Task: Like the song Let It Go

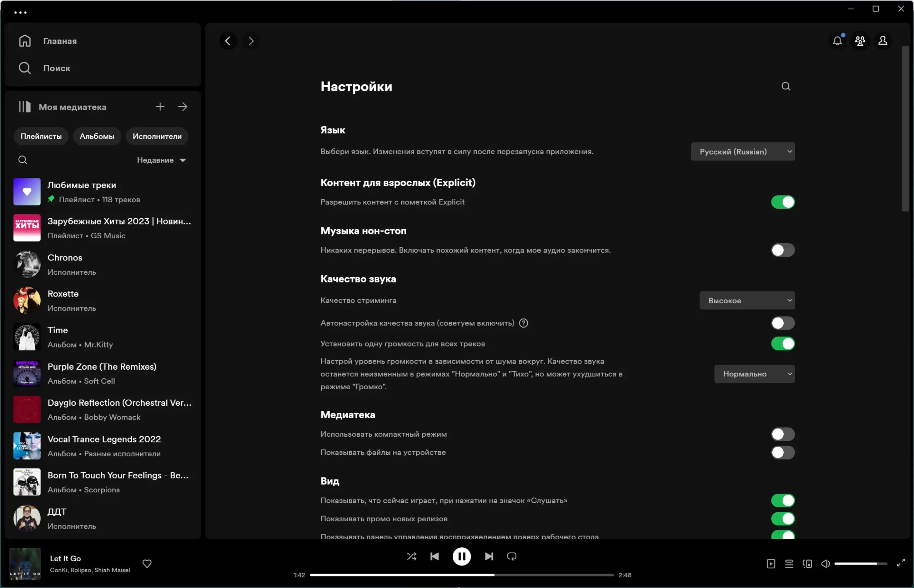Action: click(x=147, y=564)
